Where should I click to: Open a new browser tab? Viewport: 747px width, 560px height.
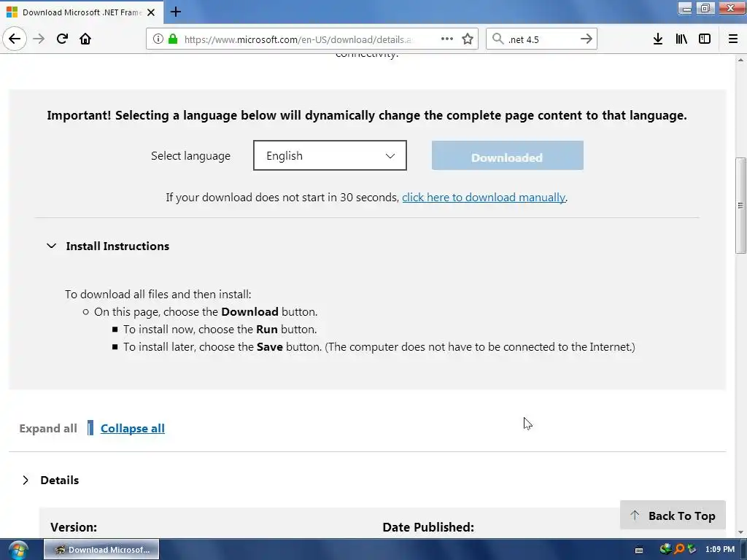pyautogui.click(x=176, y=12)
